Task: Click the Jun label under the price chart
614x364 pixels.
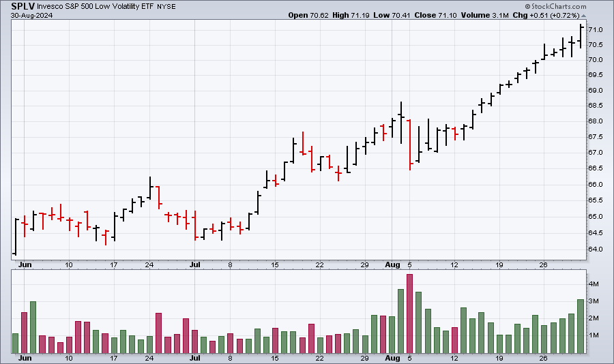Action: coord(25,265)
